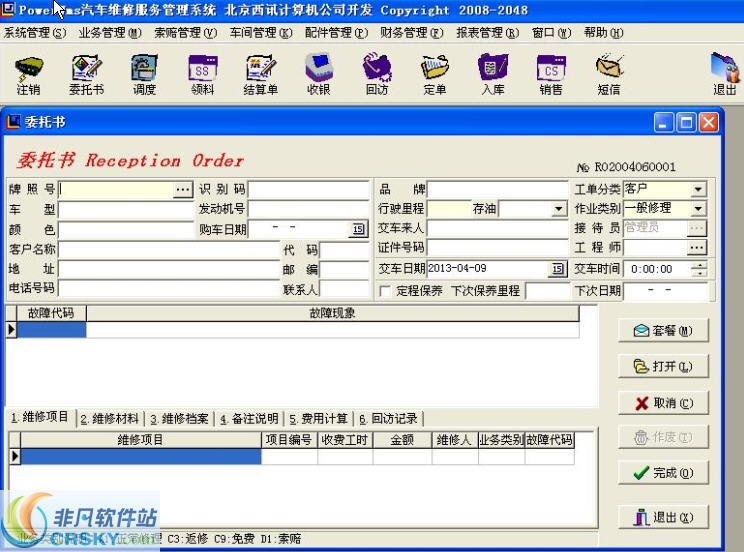
Task: Open the 入库 stock-in icon
Action: pos(493,75)
